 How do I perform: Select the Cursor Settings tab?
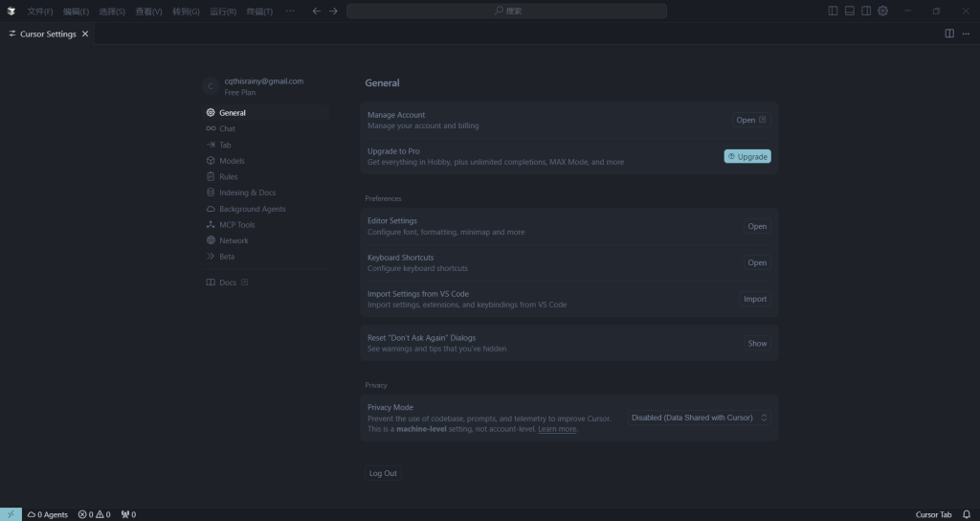(x=47, y=34)
